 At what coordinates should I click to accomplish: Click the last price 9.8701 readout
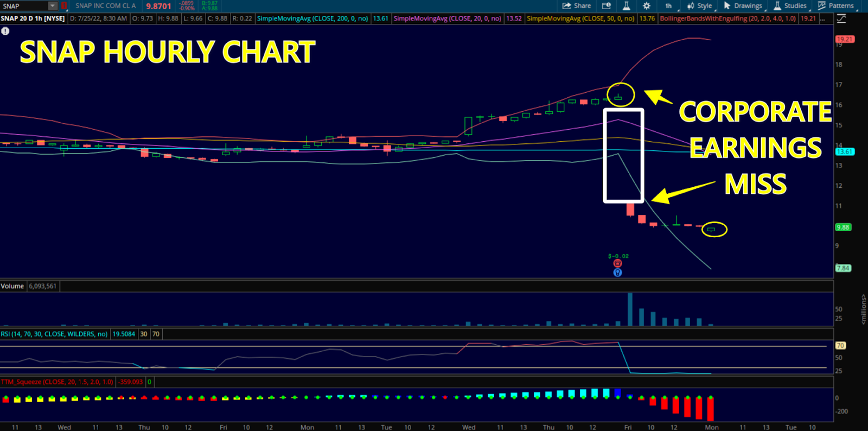tap(158, 6)
